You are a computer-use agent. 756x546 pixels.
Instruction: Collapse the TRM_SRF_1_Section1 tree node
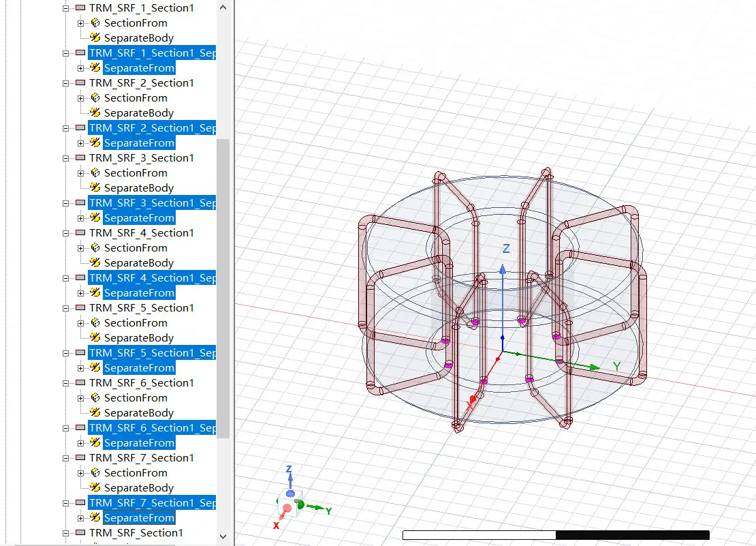tap(65, 8)
